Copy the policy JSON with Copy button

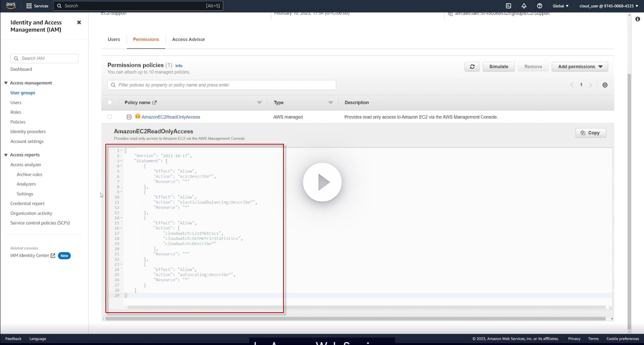(x=591, y=133)
